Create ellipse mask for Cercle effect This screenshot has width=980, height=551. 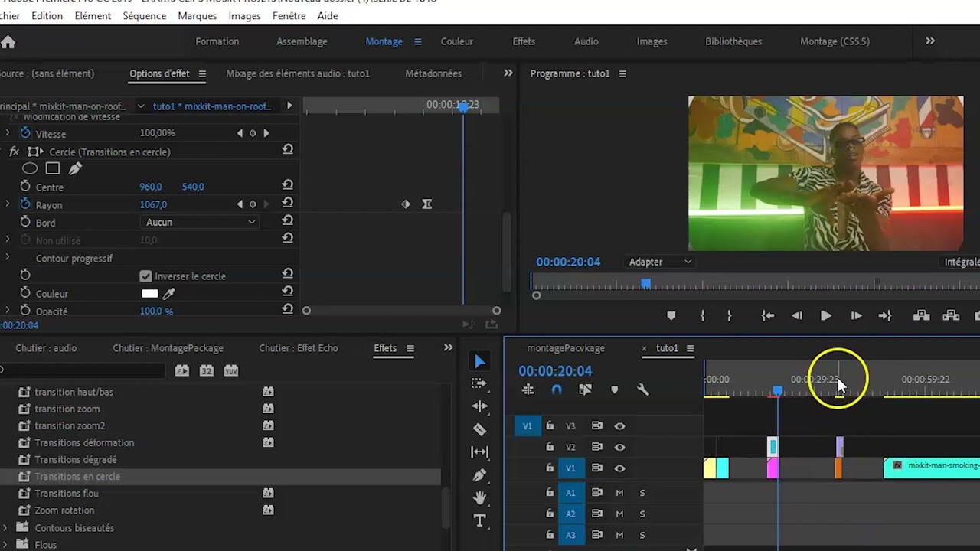(x=30, y=168)
